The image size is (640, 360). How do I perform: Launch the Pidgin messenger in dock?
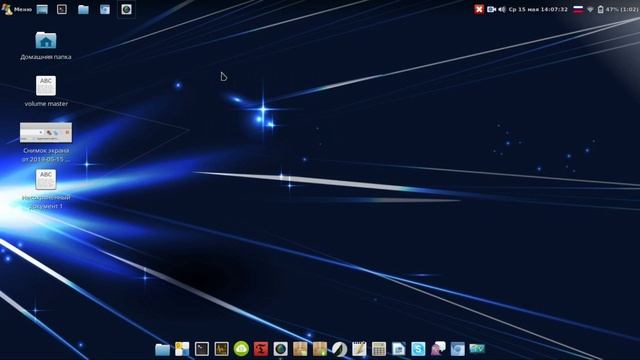tap(438, 349)
